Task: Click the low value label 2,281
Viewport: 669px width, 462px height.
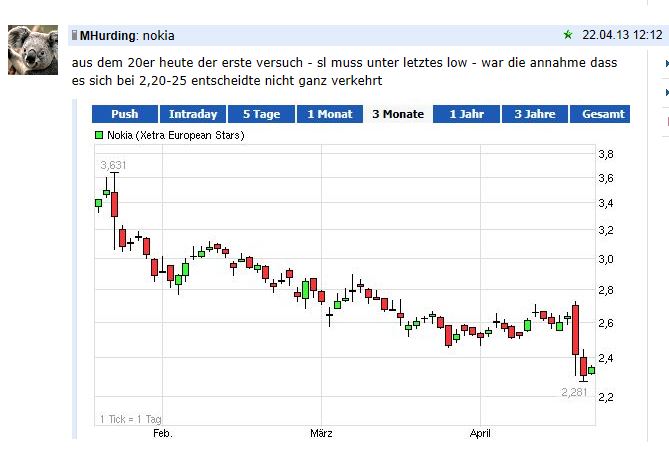Action: pyautogui.click(x=574, y=392)
